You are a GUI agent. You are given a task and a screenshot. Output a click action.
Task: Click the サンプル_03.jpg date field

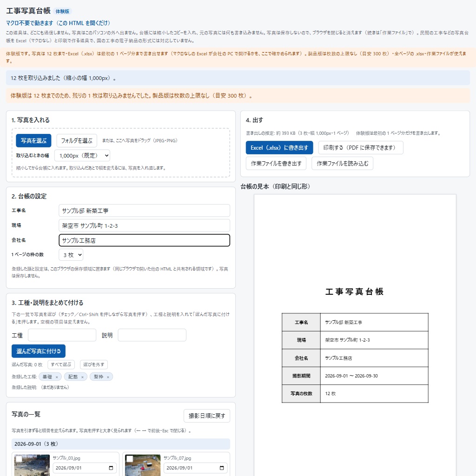(85, 468)
